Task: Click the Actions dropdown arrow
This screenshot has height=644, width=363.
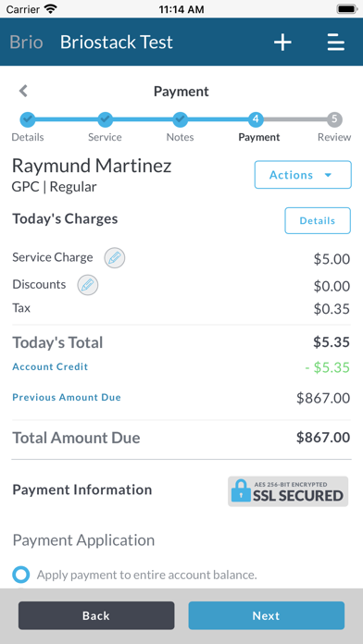Action: (x=328, y=175)
